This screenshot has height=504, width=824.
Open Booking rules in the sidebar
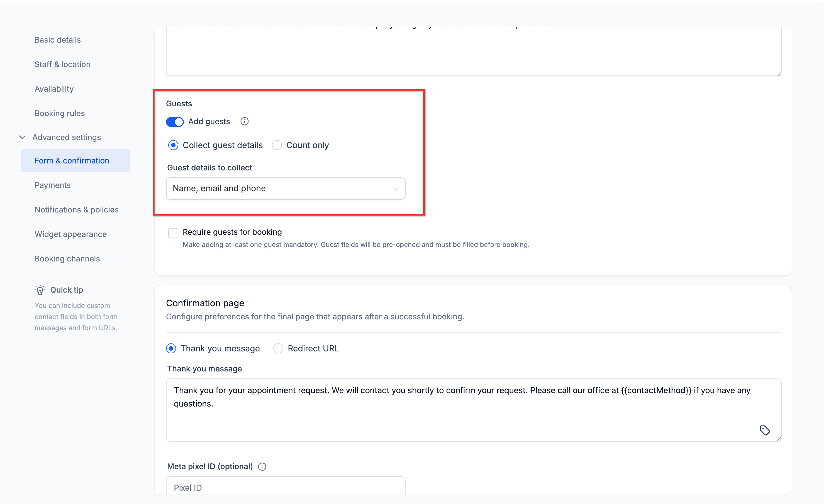tap(60, 113)
